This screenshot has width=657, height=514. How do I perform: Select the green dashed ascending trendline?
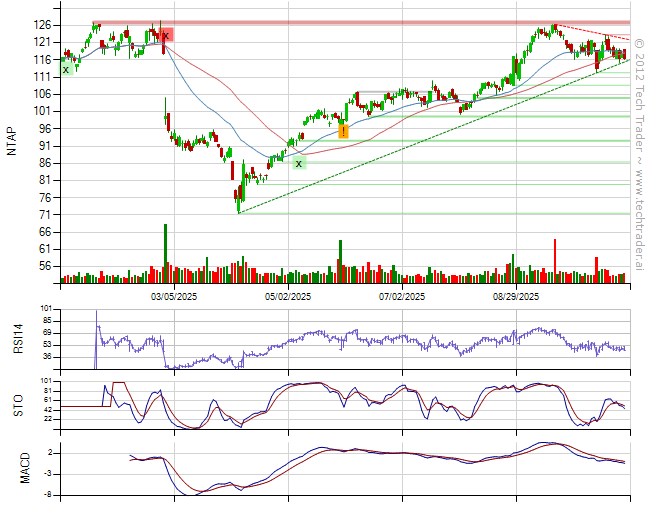[x=420, y=152]
